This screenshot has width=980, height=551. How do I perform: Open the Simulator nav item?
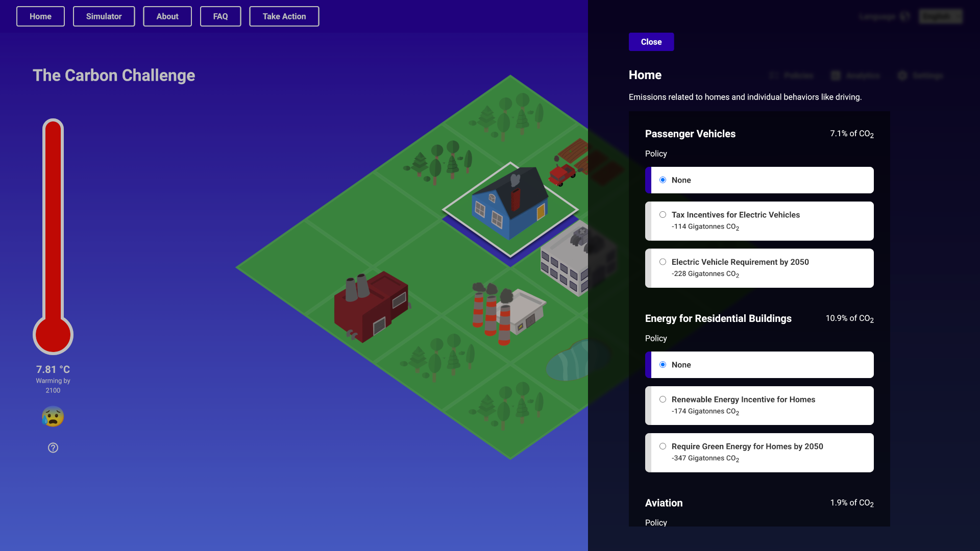(x=104, y=16)
